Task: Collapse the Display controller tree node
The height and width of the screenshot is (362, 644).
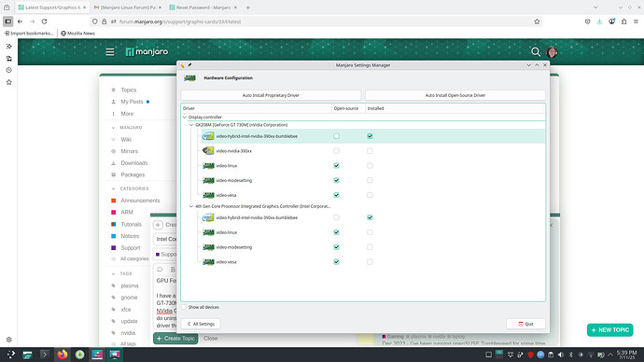Action: tap(185, 118)
